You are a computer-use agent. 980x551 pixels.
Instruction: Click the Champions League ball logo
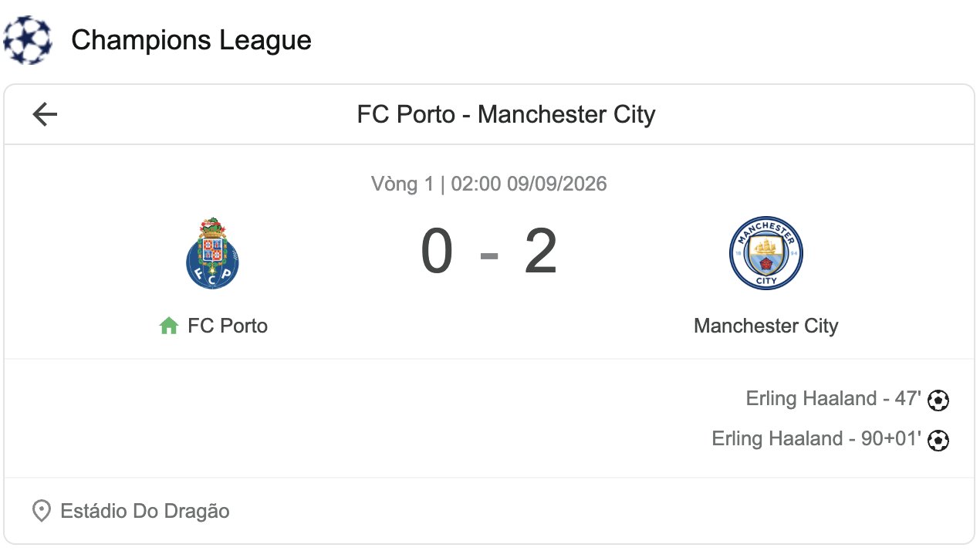[28, 39]
